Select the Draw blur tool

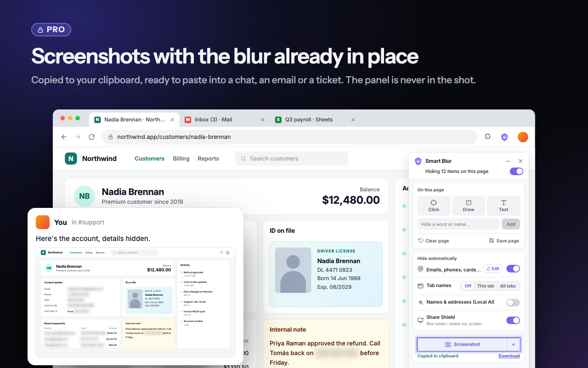click(469, 206)
